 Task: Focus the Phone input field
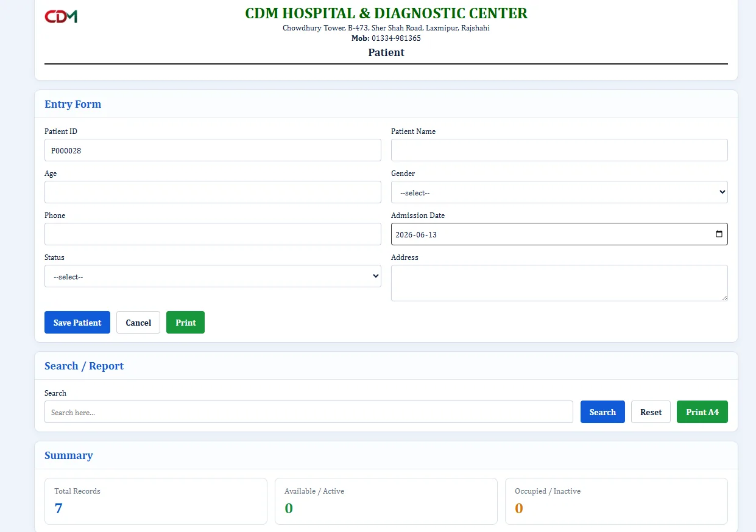click(x=213, y=234)
